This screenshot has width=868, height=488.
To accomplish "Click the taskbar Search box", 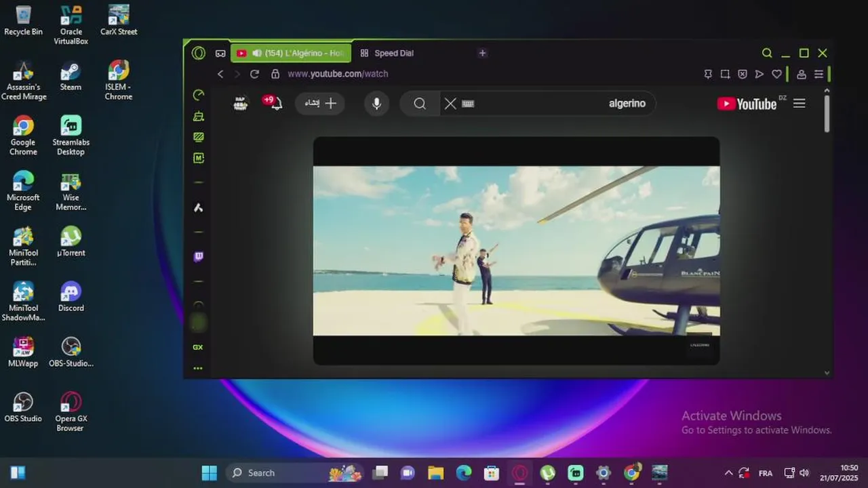I will tap(294, 473).
